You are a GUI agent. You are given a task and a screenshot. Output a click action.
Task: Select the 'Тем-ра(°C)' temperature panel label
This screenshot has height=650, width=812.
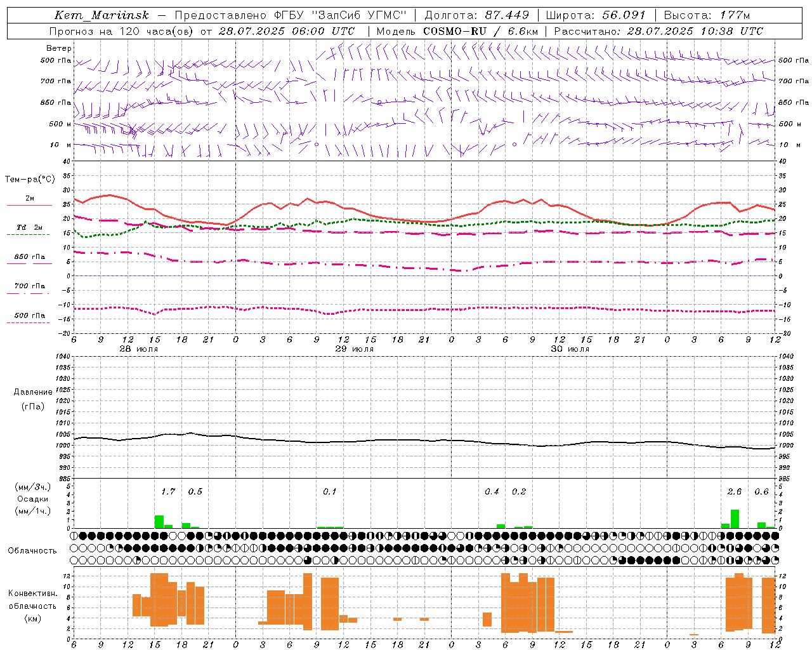pyautogui.click(x=30, y=180)
